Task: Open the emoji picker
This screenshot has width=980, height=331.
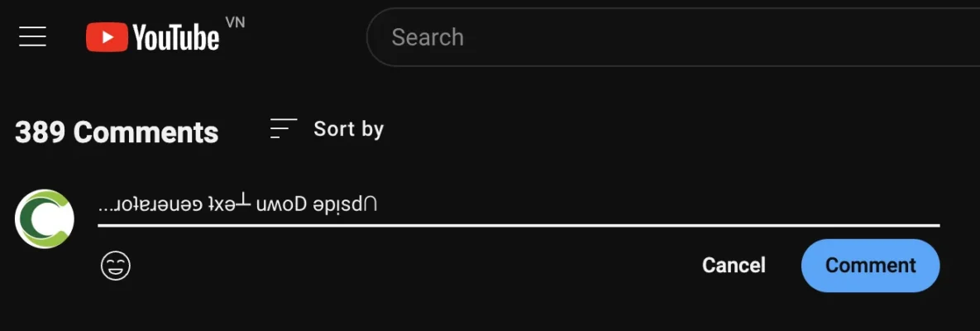Action: (x=116, y=266)
